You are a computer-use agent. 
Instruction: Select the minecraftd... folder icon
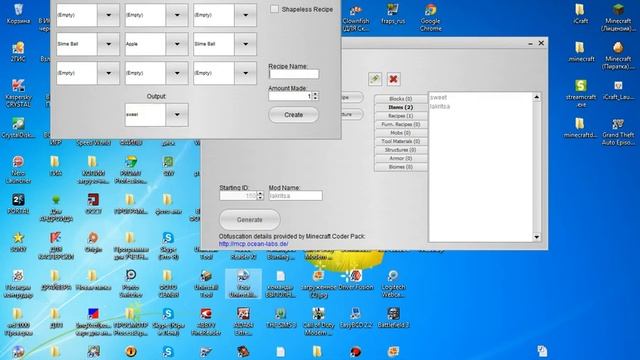(580, 128)
